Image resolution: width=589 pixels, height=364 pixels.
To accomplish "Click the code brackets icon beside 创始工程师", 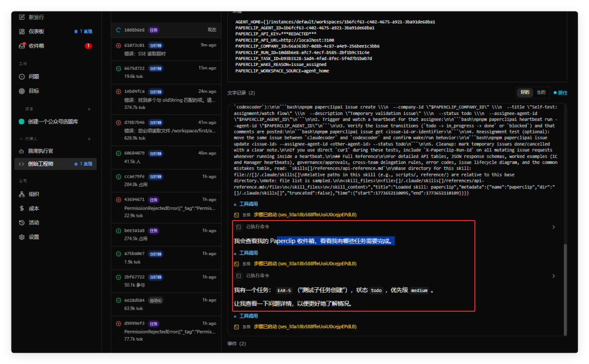I will coord(21,164).
